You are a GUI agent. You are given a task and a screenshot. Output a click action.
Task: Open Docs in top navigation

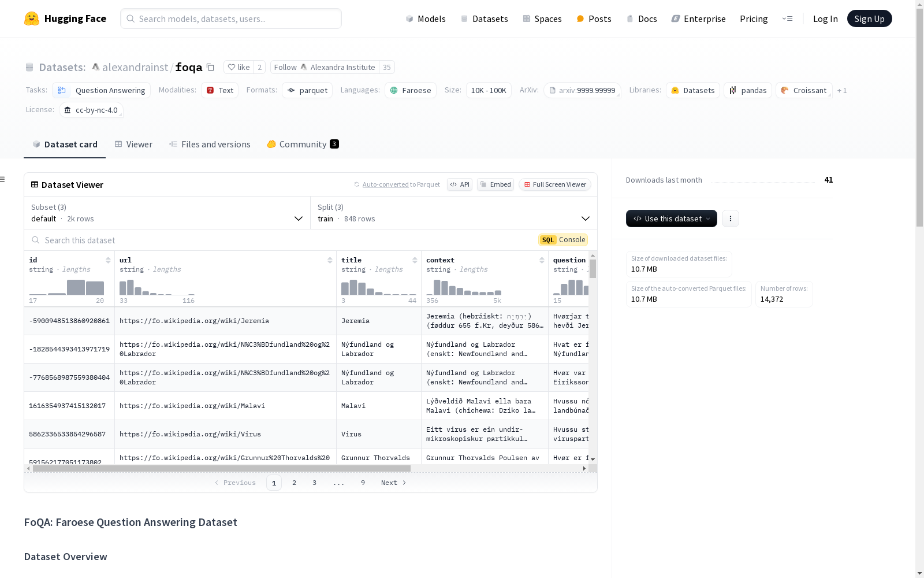[x=642, y=18]
